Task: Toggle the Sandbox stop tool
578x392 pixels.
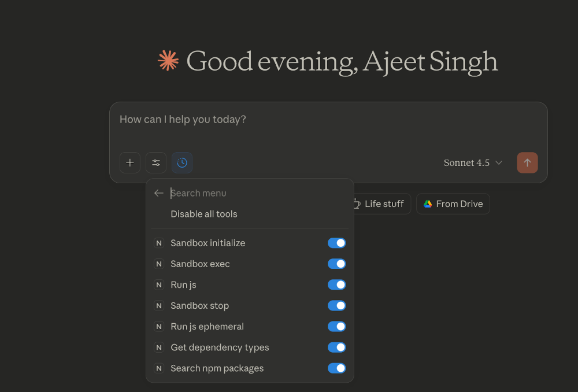Action: pos(336,306)
